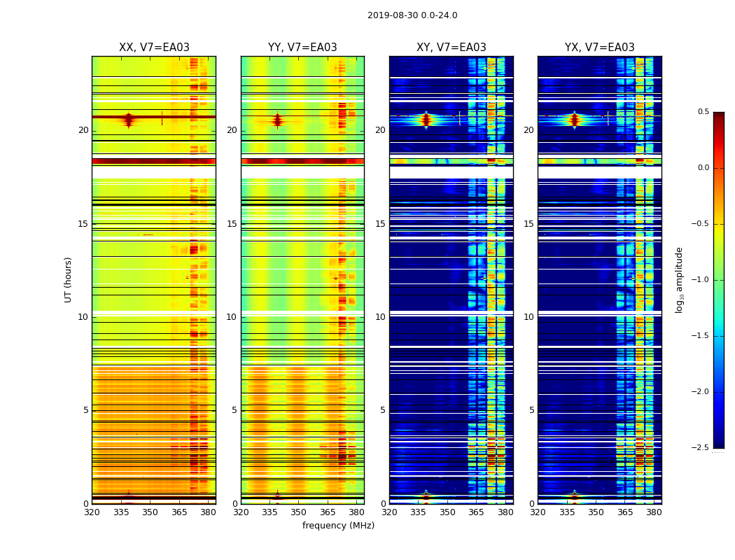The height and width of the screenshot is (560, 735).
Task: Click the wide white gap in XX panel
Action: (154, 172)
